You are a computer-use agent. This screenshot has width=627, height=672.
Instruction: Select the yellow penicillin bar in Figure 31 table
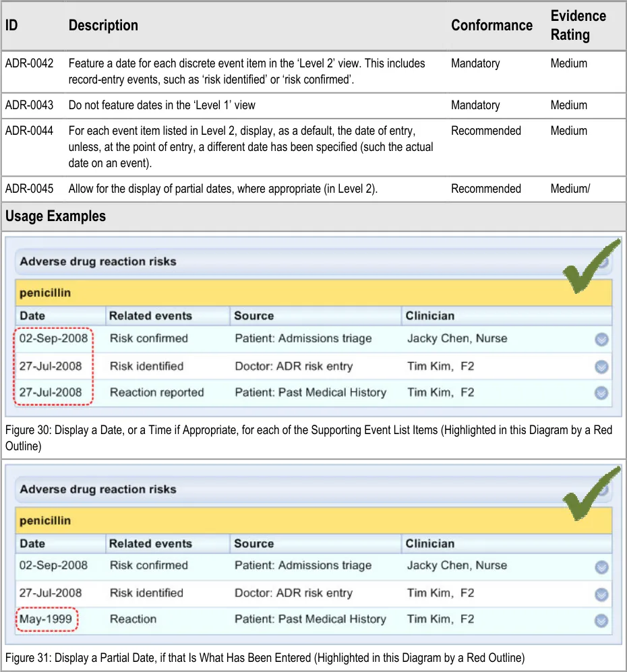click(313, 521)
